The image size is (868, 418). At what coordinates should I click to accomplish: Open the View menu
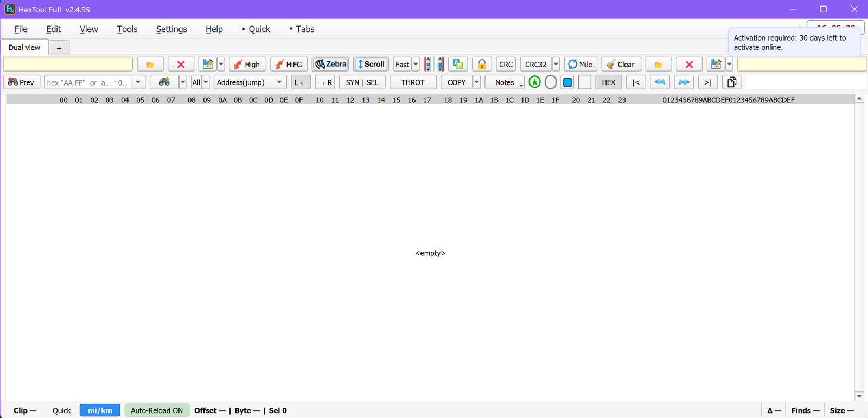[88, 29]
